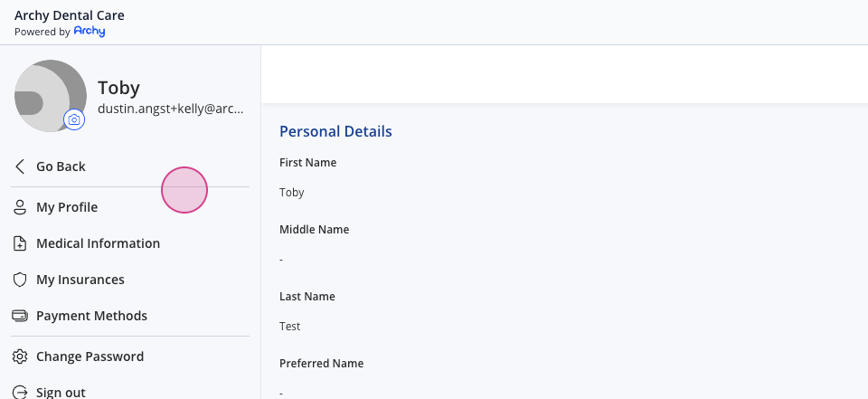Sign out of the account

click(x=130, y=391)
